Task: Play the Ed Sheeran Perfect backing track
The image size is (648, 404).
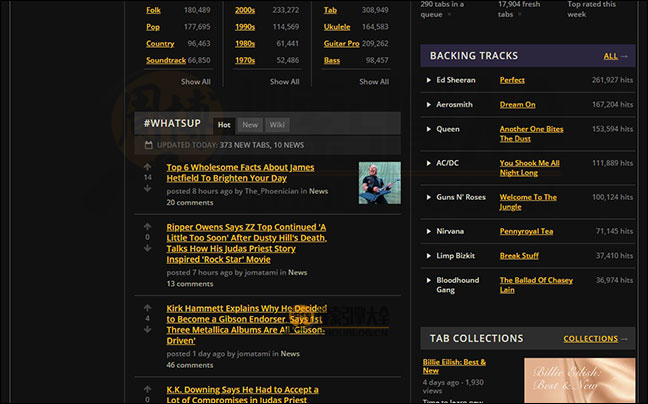Action: tap(429, 80)
